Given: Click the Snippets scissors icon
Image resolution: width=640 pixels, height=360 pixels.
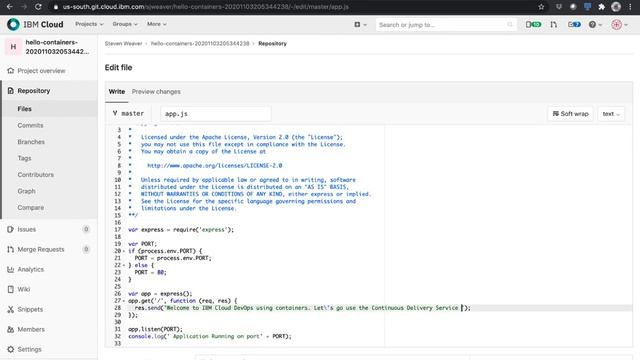Looking at the screenshot, I should click(x=11, y=309).
